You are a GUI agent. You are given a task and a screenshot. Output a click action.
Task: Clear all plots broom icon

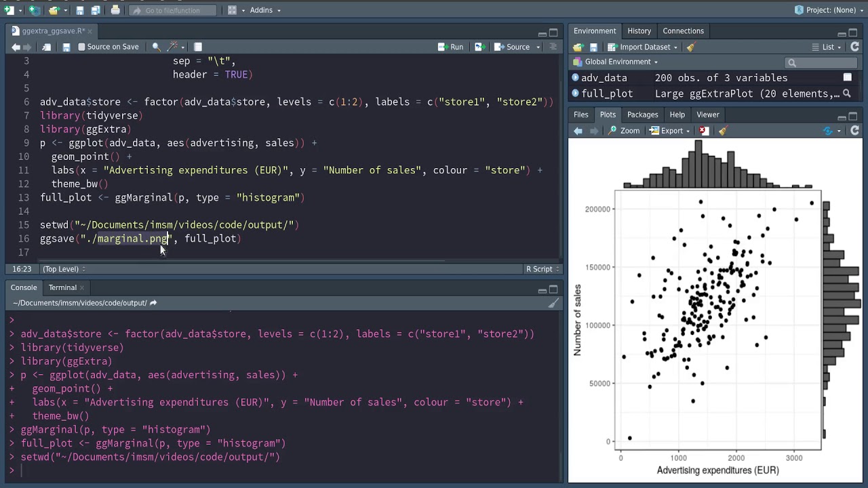click(x=722, y=131)
